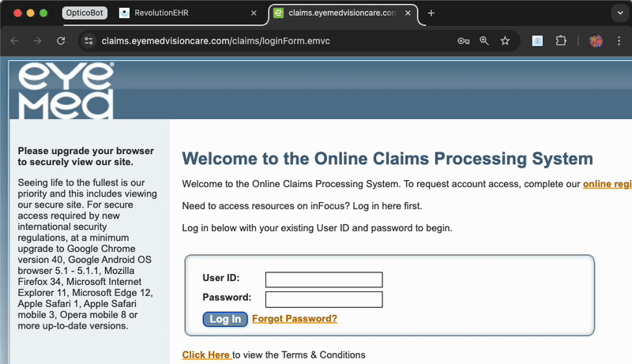Click the zoom magnifier icon in address bar
632x364 pixels.
click(x=484, y=41)
